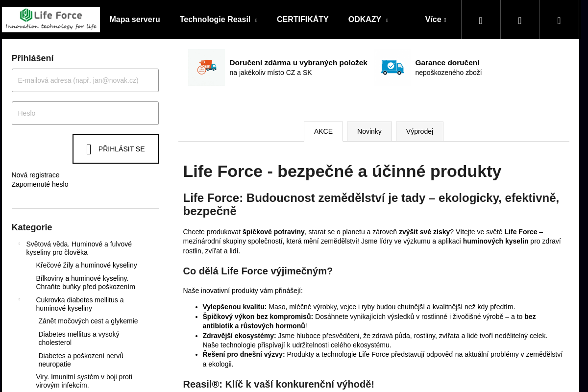This screenshot has width=588, height=392.
Task: Click the rightmost header icon button
Action: 559,20
